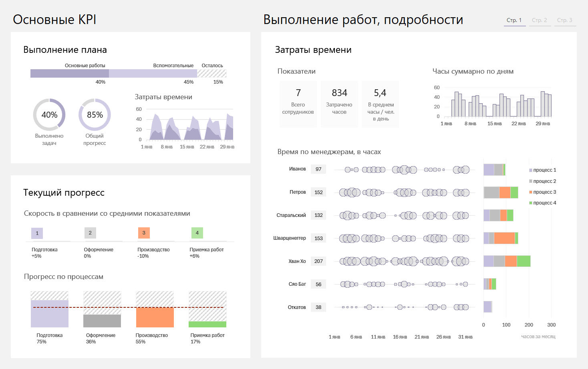Click the Шварценеггер hours value 153

pyautogui.click(x=318, y=239)
